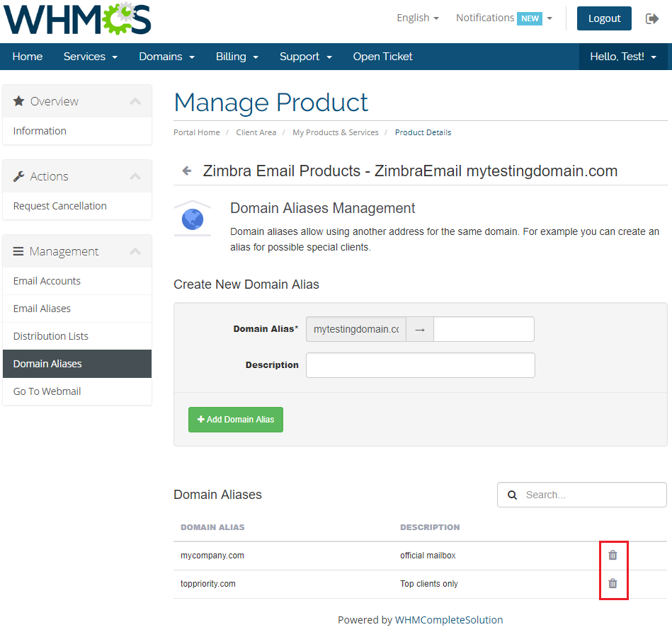
Task: Expand the Services menu
Action: [x=91, y=57]
